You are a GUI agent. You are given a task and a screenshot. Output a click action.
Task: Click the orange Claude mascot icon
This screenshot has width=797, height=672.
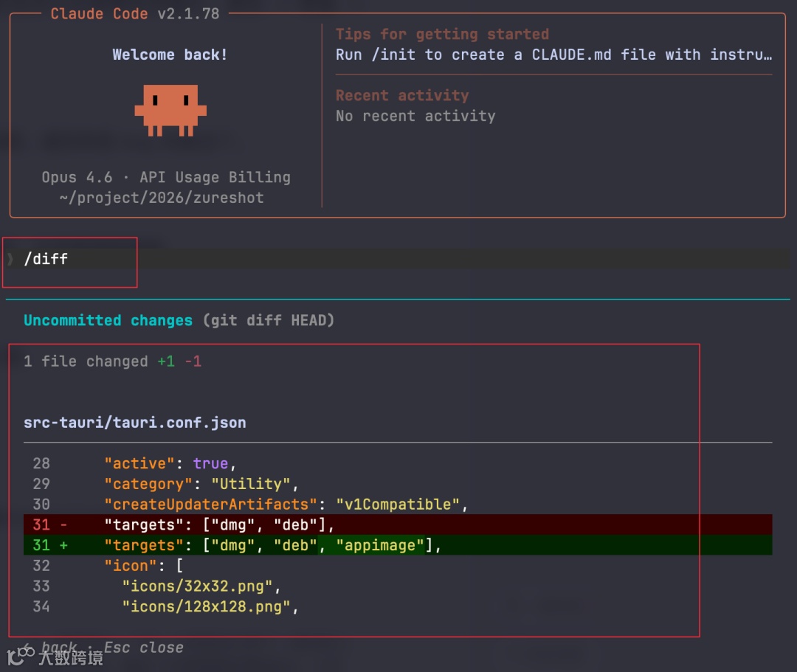coord(170,110)
